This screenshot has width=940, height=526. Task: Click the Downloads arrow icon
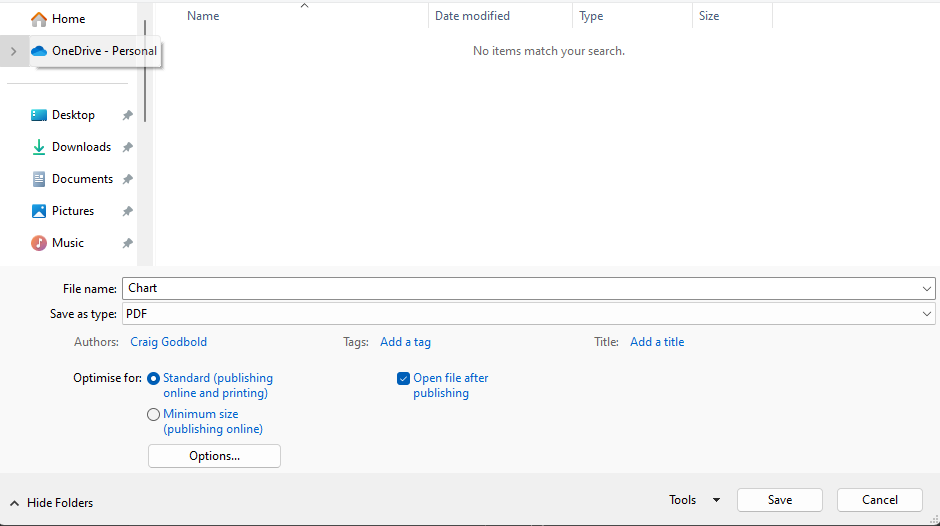pyautogui.click(x=39, y=147)
